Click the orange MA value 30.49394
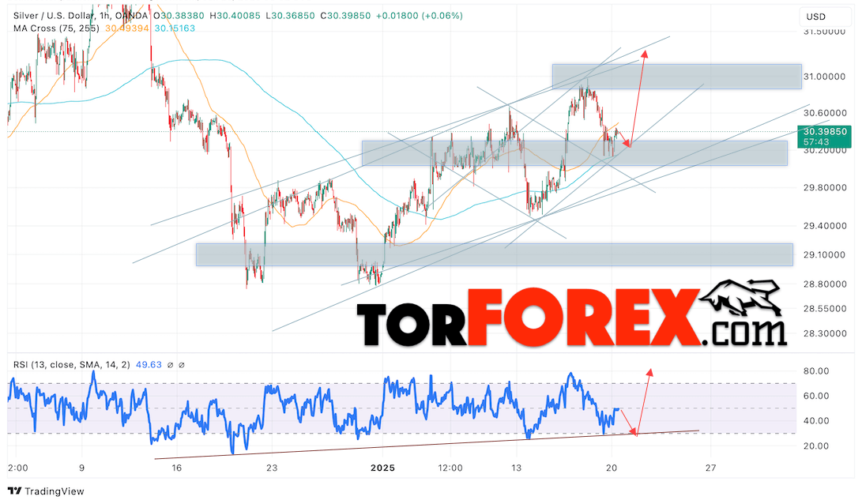This screenshot has height=504, width=862. point(127,28)
